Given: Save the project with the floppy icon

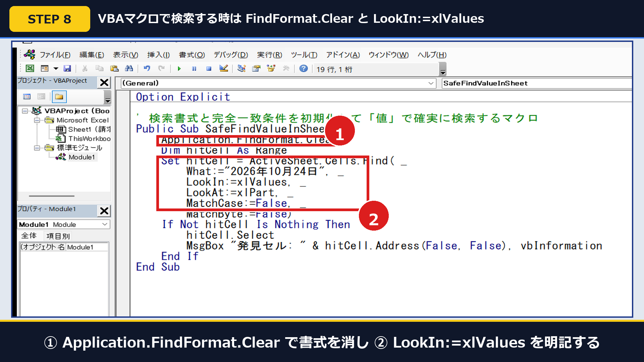Looking at the screenshot, I should pyautogui.click(x=67, y=69).
